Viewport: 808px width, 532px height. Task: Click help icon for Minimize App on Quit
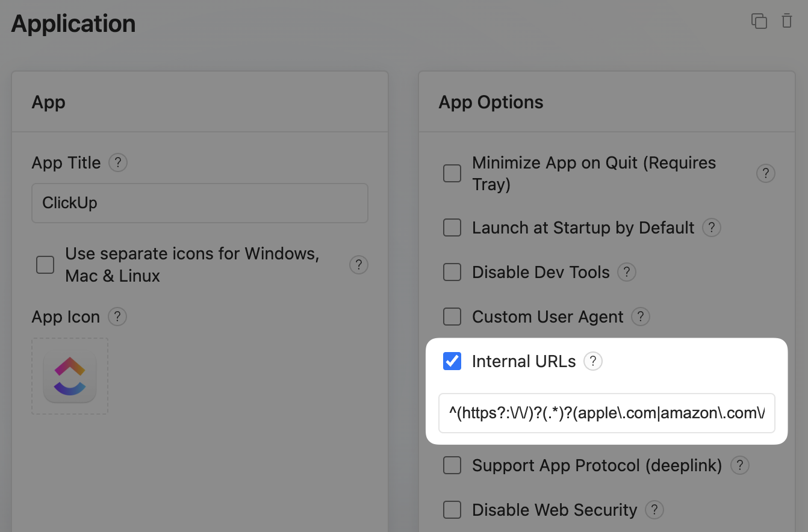coord(765,173)
